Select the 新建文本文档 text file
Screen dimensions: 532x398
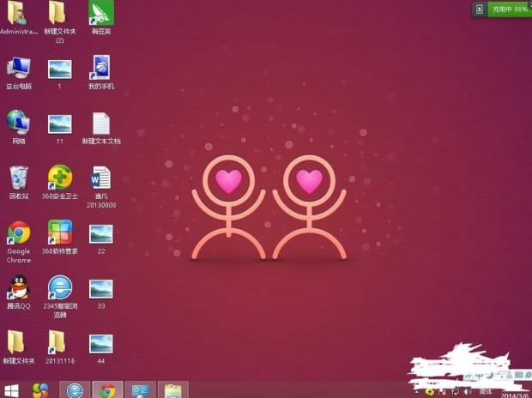(x=101, y=124)
